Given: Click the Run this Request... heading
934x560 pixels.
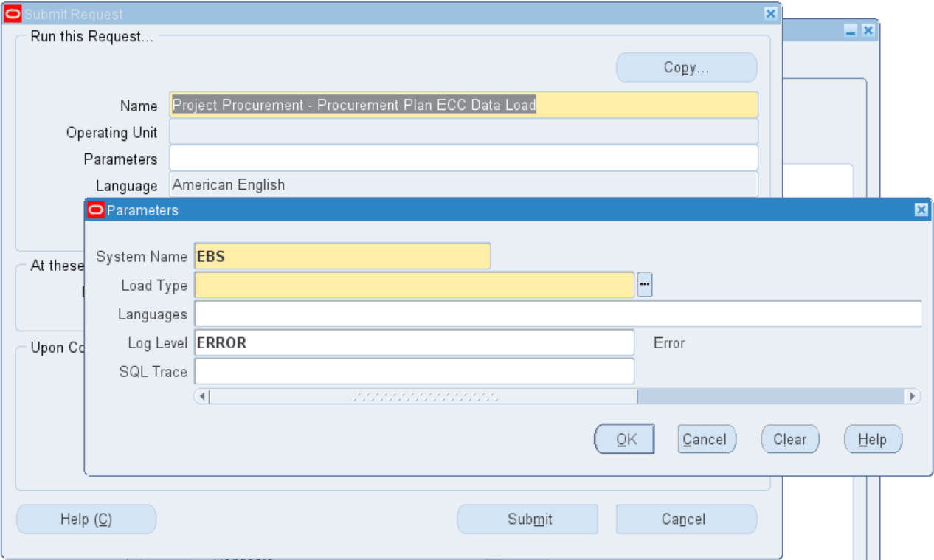Looking at the screenshot, I should (92, 37).
